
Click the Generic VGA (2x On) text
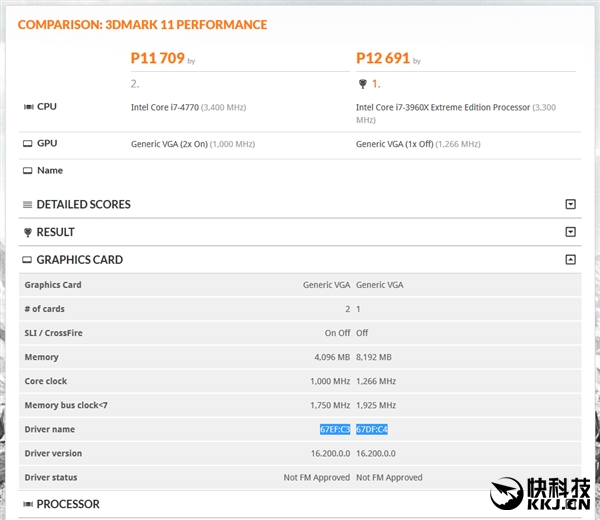[x=170, y=144]
